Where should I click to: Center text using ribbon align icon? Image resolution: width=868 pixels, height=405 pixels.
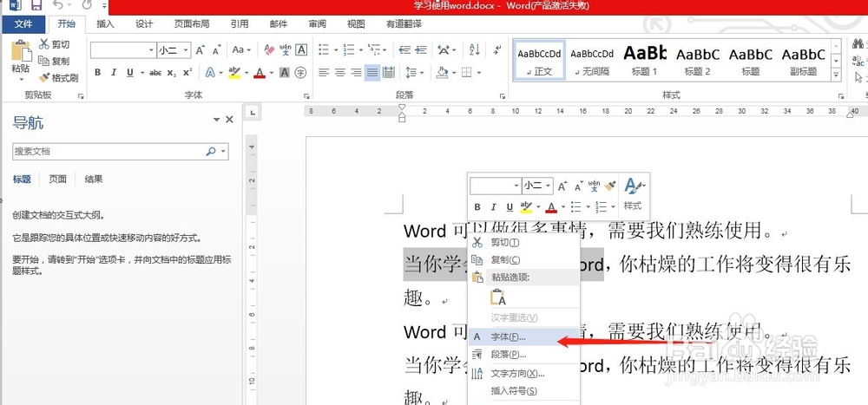tap(340, 73)
